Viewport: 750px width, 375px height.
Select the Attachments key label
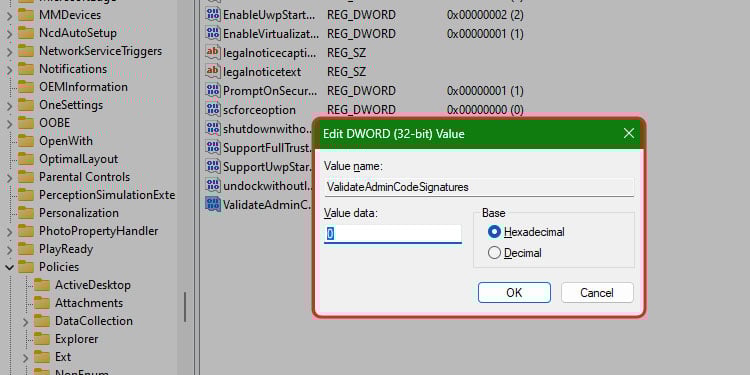[x=89, y=303]
